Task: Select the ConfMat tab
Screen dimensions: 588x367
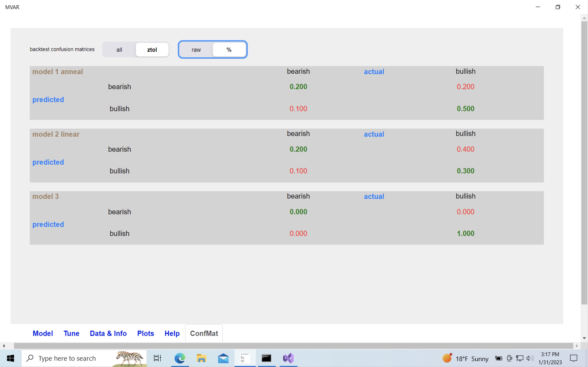Action: [204, 333]
